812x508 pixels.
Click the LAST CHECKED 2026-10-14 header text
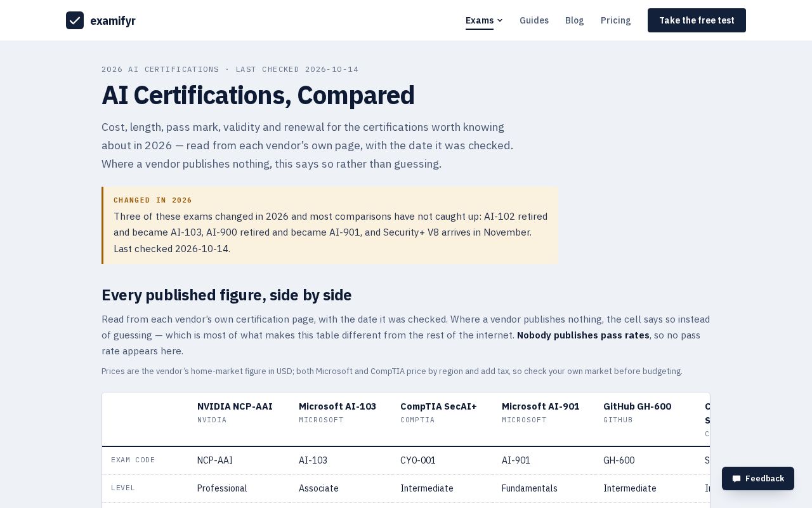297,69
